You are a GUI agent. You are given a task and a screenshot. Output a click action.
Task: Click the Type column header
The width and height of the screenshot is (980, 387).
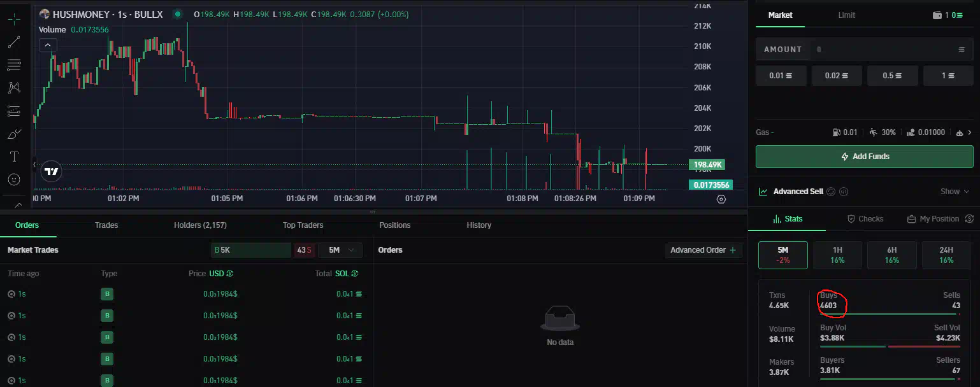[x=109, y=274]
